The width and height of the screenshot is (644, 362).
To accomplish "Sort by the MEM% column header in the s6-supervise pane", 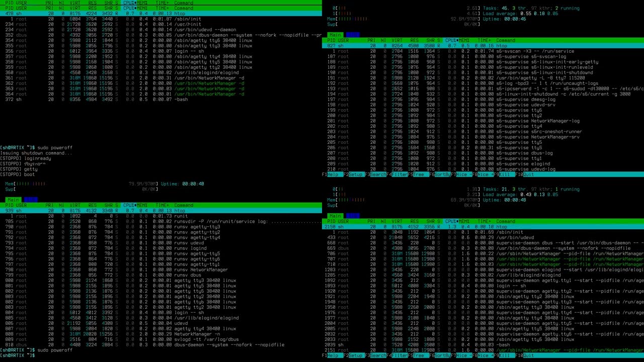I will tap(463, 40).
